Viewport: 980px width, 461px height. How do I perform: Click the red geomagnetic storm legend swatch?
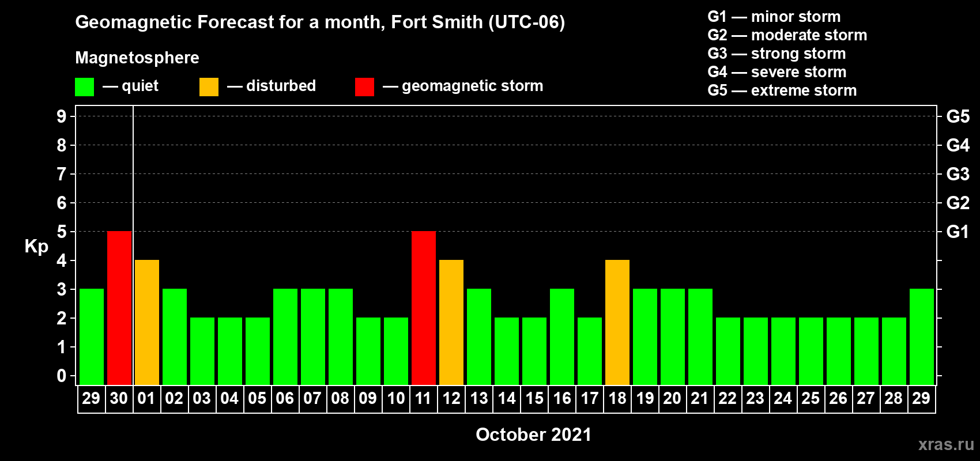point(365,87)
